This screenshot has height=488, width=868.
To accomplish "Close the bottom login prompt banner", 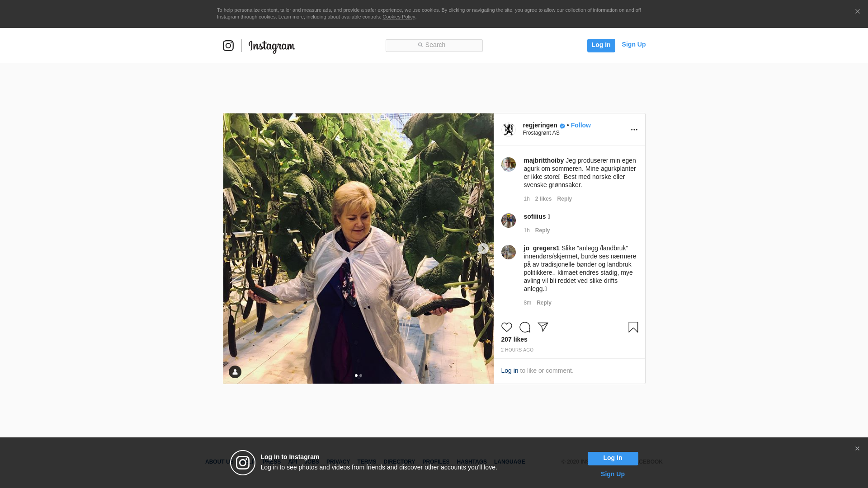I will pyautogui.click(x=857, y=449).
